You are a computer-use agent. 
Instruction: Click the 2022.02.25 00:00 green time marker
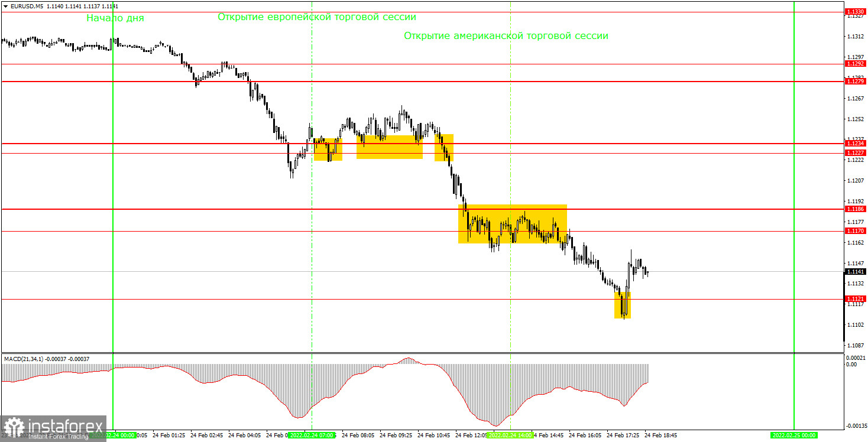point(794,435)
